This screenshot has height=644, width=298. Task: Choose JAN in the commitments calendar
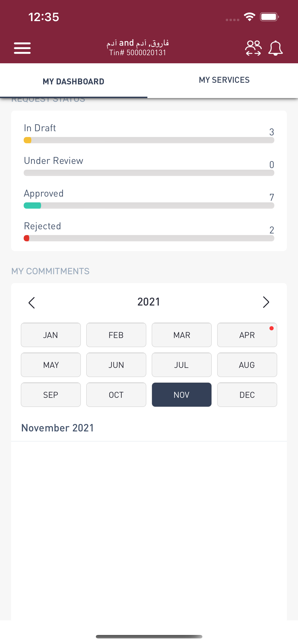coord(51,335)
